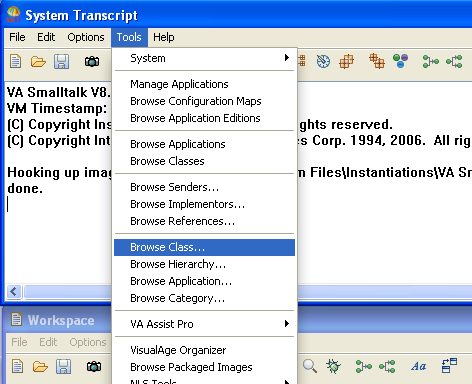Click the VAST logo icon in the title bar

coord(14,15)
